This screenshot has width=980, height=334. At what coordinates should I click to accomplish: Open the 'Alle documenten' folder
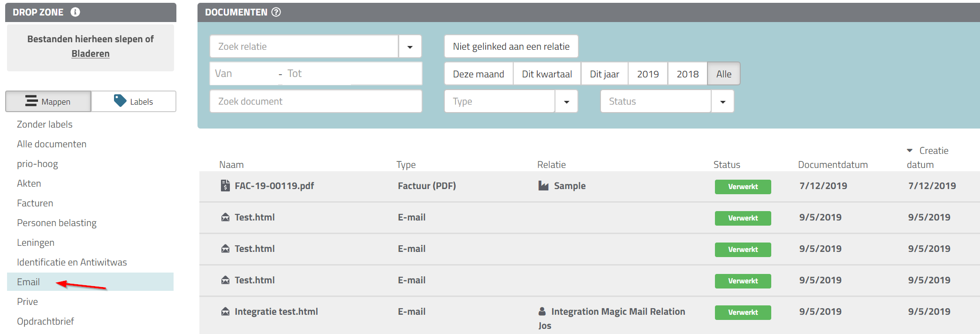pyautogui.click(x=52, y=144)
